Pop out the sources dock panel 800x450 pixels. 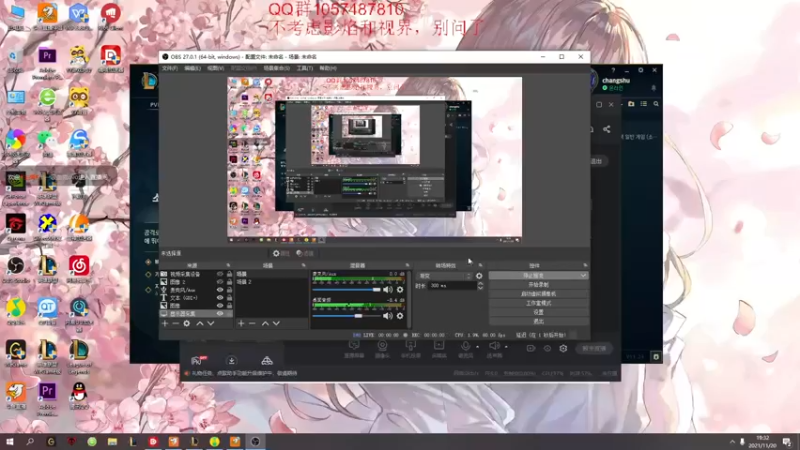pyautogui.click(x=228, y=265)
